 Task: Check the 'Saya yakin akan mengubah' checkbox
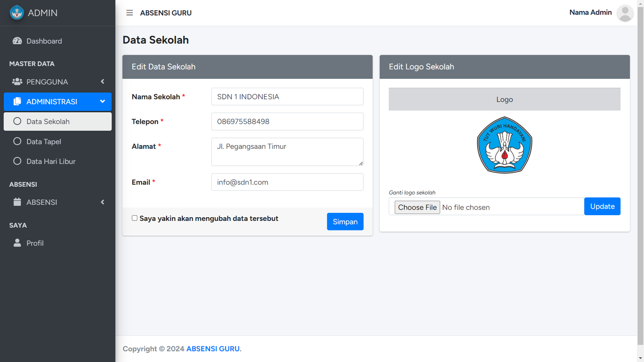click(x=134, y=218)
